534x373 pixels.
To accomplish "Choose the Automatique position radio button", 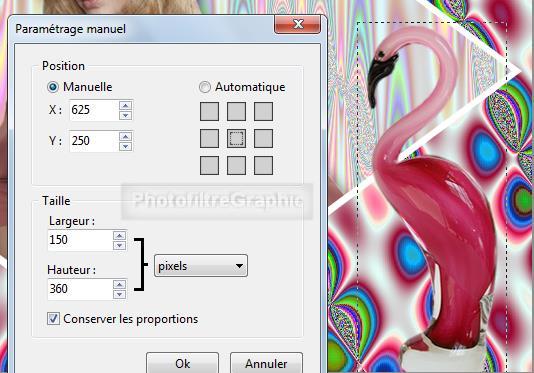I will (x=205, y=87).
